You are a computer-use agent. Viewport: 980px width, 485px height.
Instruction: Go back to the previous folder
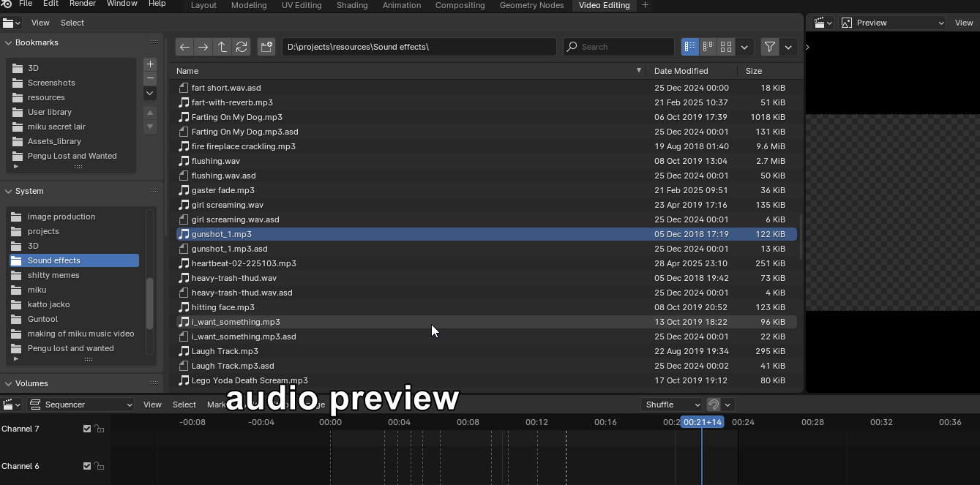[x=184, y=47]
